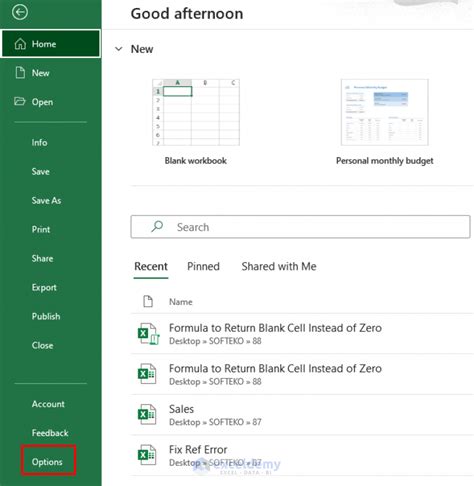Image resolution: width=474 pixels, height=486 pixels.
Task: Select Home text in the sidebar
Action: [44, 44]
